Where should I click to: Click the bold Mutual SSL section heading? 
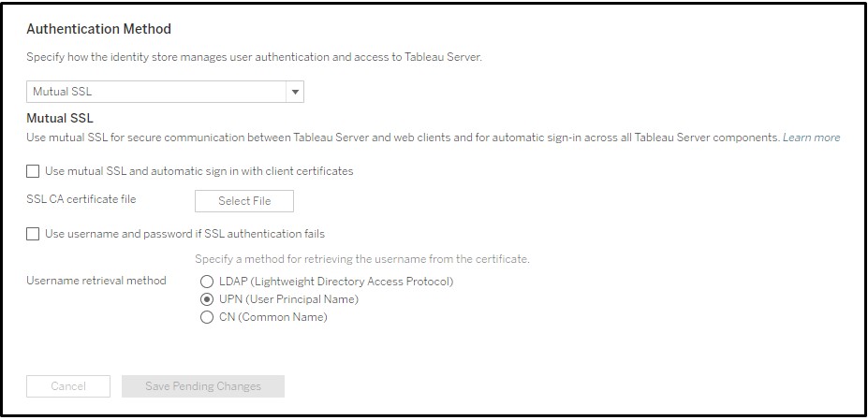[59, 119]
